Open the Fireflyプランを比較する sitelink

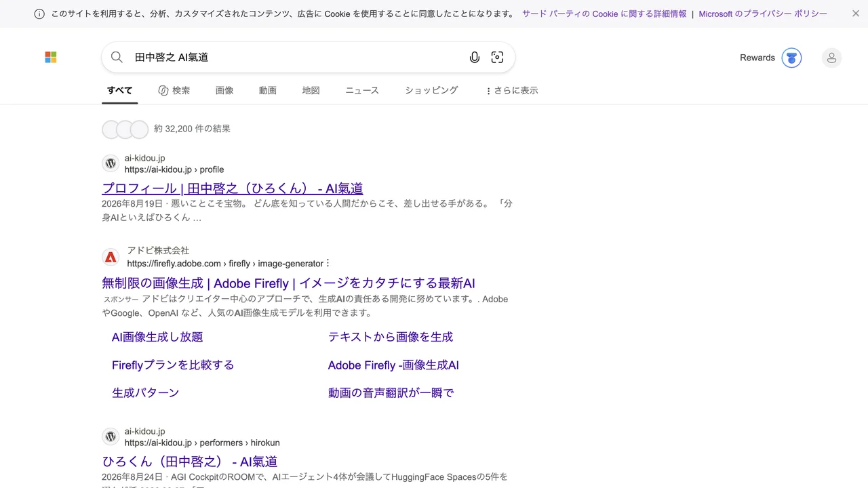(173, 365)
